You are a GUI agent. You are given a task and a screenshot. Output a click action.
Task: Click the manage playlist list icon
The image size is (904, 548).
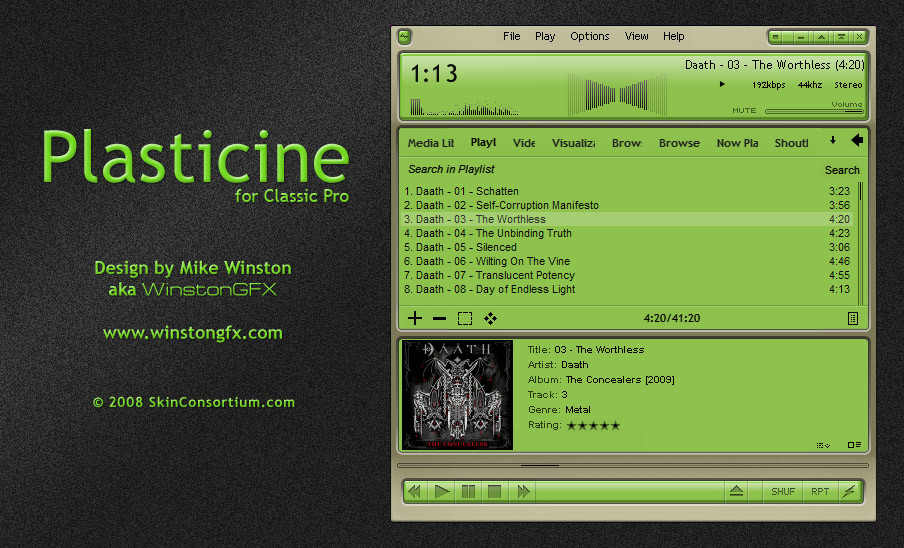[853, 319]
